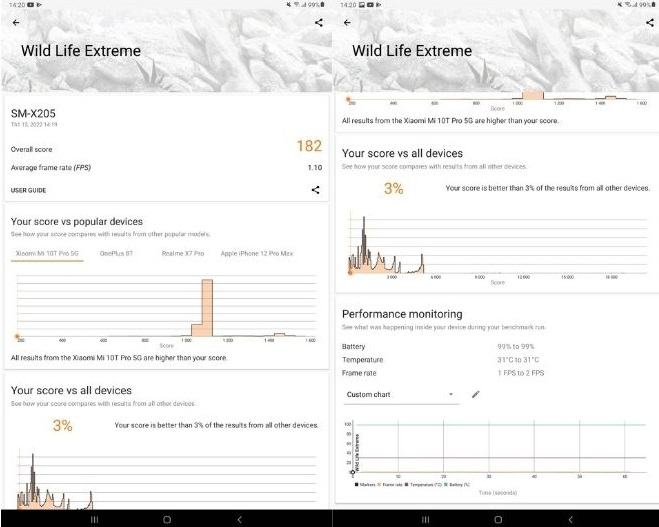The width and height of the screenshot is (659, 527).
Task: Tap the tall histogram bar in the Xiaomi chart
Action: tap(207, 308)
